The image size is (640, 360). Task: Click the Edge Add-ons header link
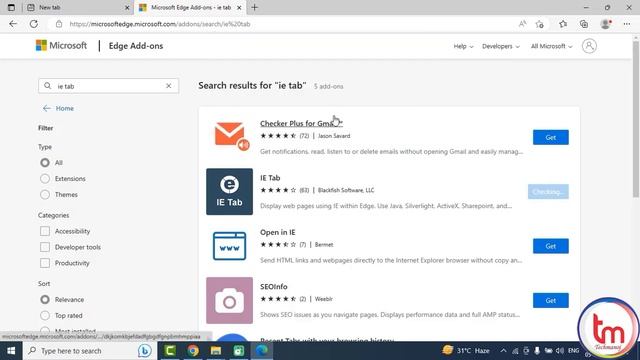(136, 46)
